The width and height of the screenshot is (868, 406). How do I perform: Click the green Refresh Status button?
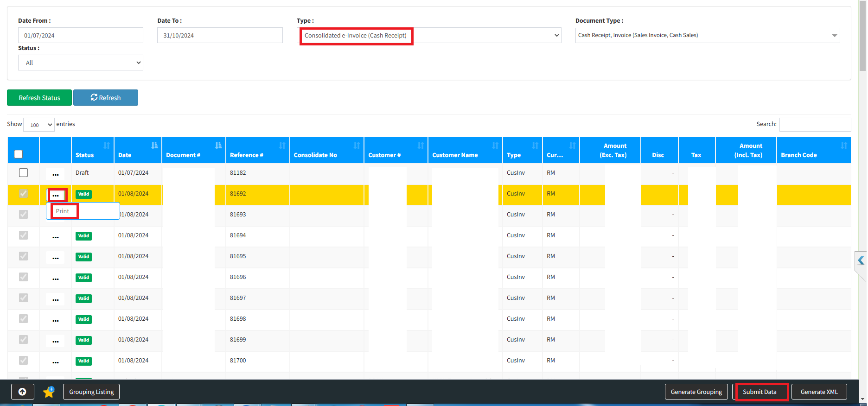pos(39,98)
